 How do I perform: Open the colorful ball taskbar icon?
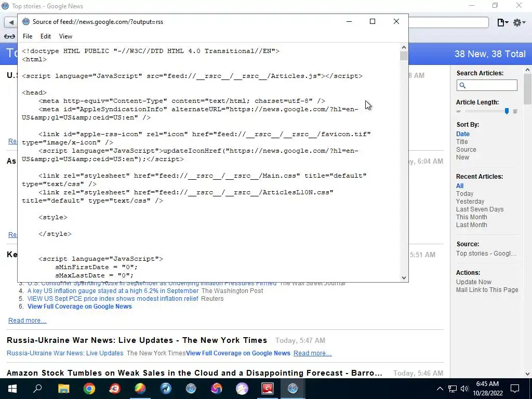(140, 389)
